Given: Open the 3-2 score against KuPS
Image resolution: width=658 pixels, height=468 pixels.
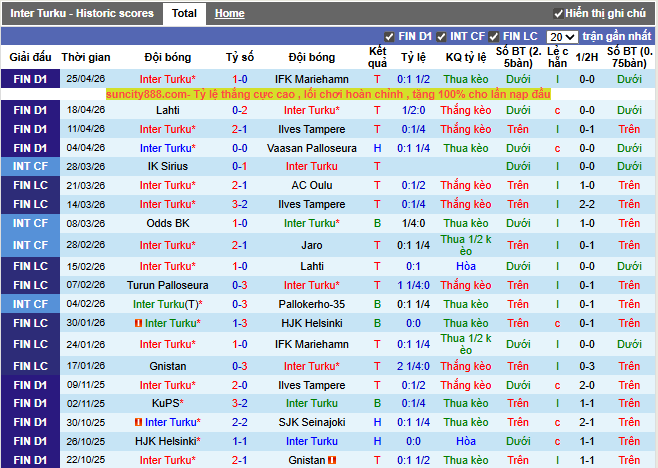Looking at the screenshot, I should [x=240, y=404].
